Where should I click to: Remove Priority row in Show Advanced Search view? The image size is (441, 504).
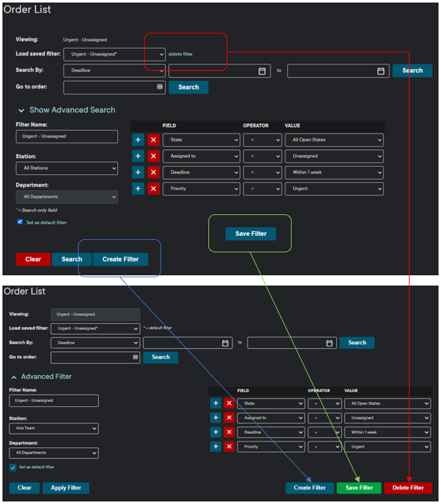[x=153, y=188]
